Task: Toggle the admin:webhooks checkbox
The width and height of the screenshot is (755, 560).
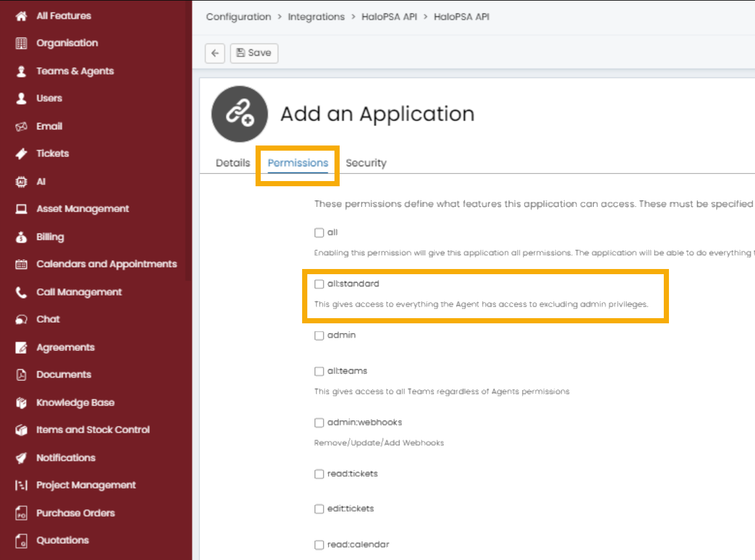Action: pos(319,422)
